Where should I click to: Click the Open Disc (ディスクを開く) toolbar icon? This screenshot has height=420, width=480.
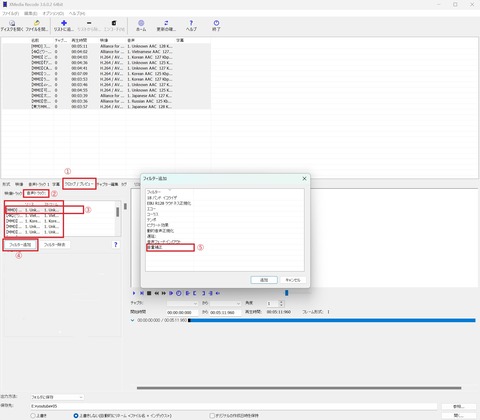click(x=12, y=23)
